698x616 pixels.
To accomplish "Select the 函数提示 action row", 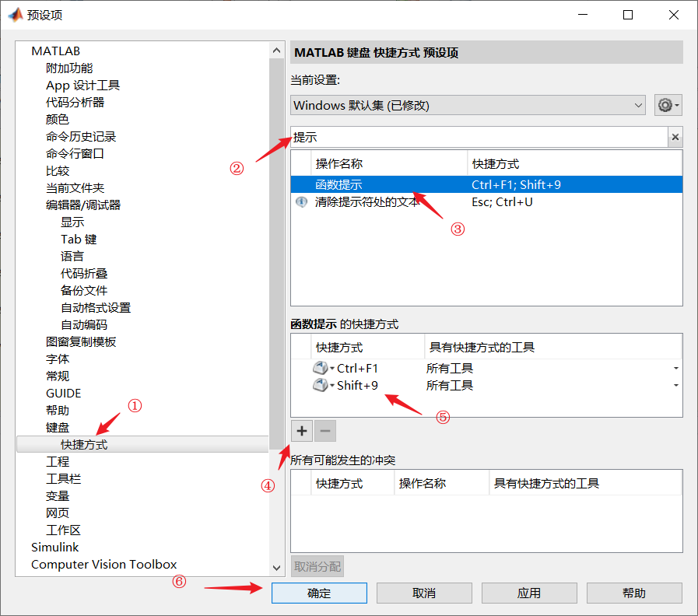I will point(486,184).
